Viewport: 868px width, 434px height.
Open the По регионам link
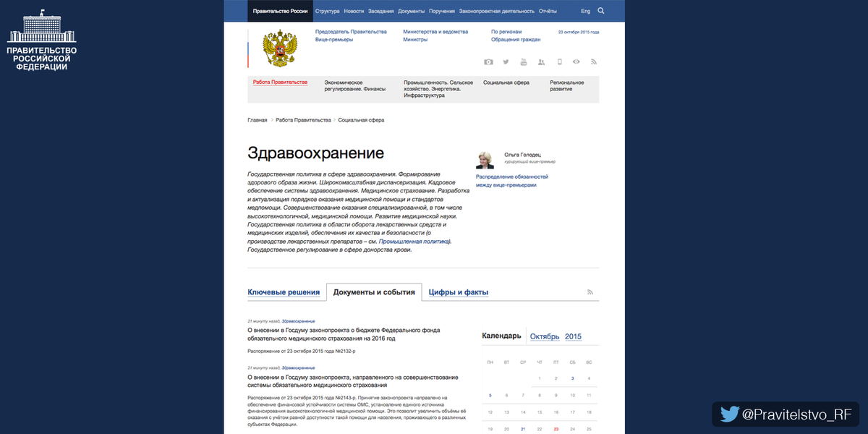click(506, 32)
